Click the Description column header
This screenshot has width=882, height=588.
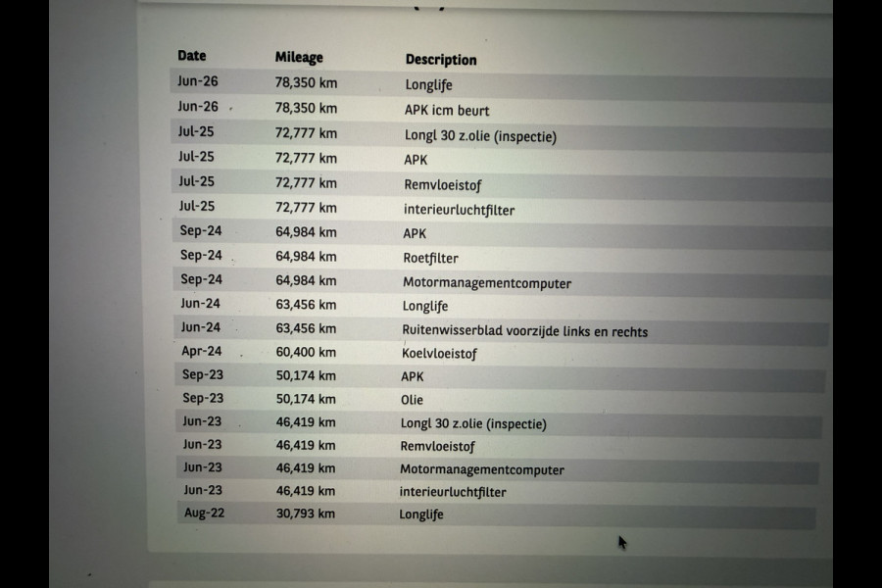point(441,60)
